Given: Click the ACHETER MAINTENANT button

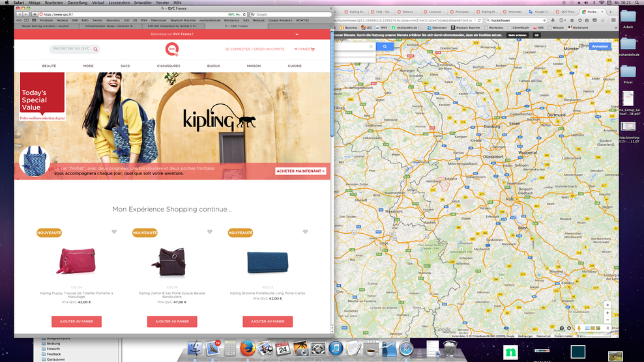Looking at the screenshot, I should [300, 171].
